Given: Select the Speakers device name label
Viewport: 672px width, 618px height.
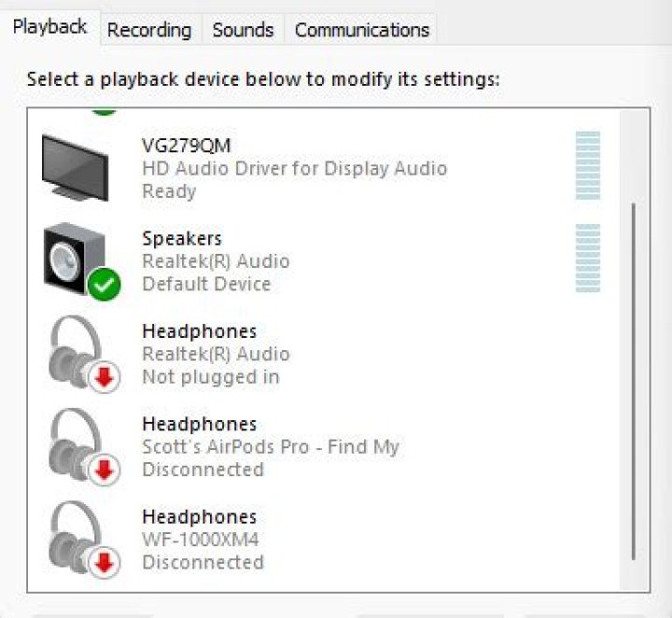Looking at the screenshot, I should (x=182, y=239).
